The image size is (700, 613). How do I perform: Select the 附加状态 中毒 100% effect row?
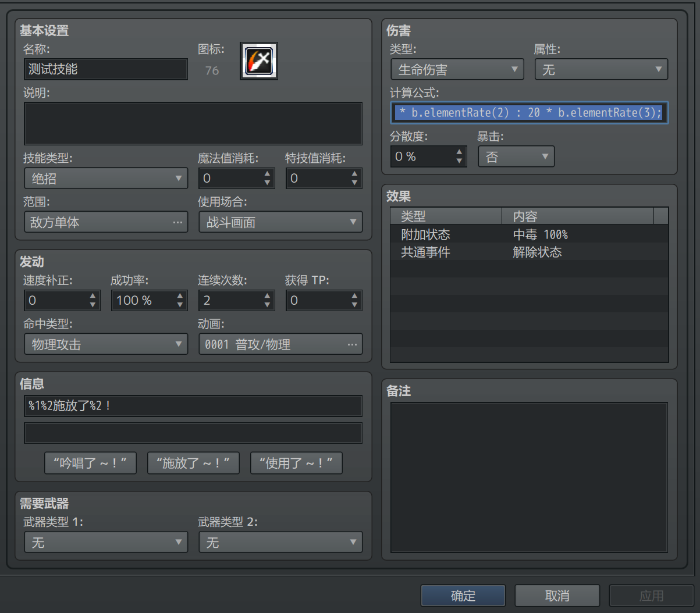click(x=529, y=234)
